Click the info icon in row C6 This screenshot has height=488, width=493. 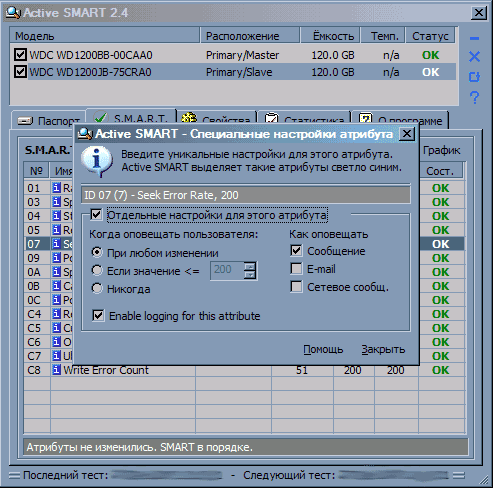tap(56, 342)
